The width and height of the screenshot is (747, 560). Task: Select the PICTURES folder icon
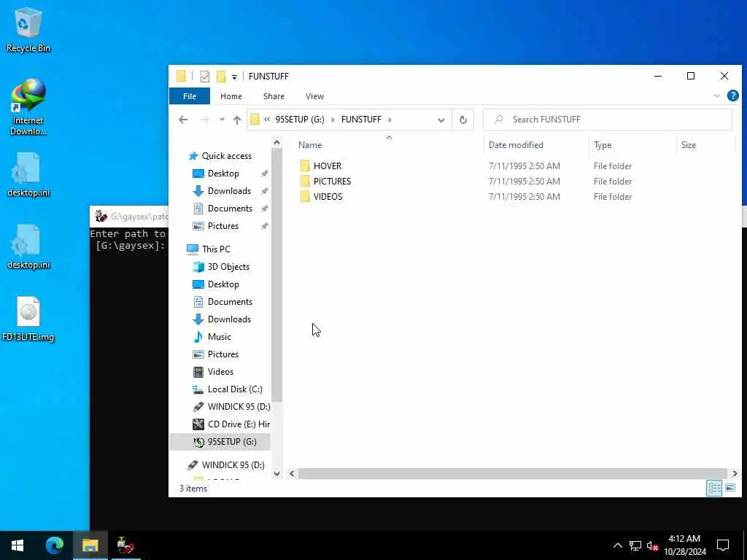click(x=305, y=181)
